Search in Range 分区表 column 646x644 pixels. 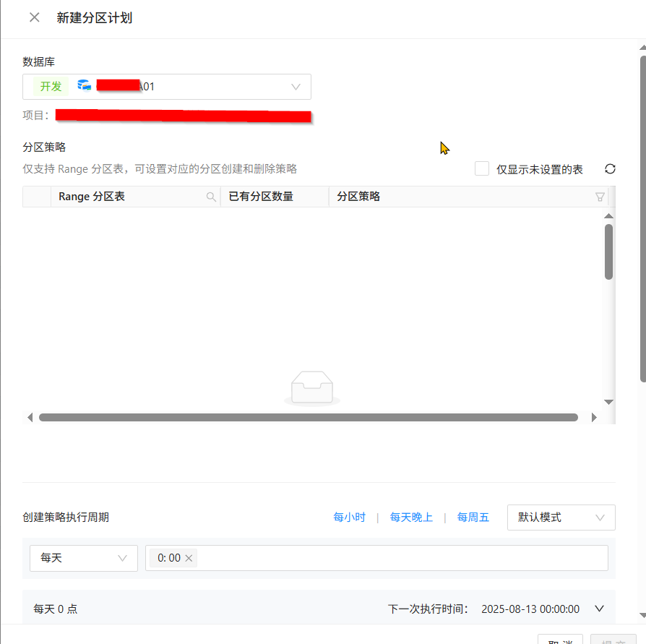coord(211,197)
